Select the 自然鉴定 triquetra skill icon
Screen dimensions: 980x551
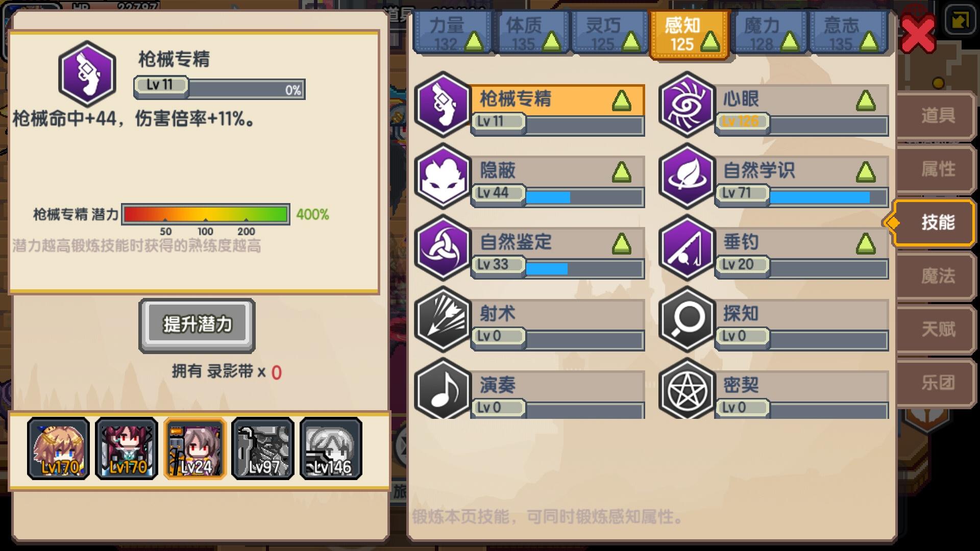point(443,247)
